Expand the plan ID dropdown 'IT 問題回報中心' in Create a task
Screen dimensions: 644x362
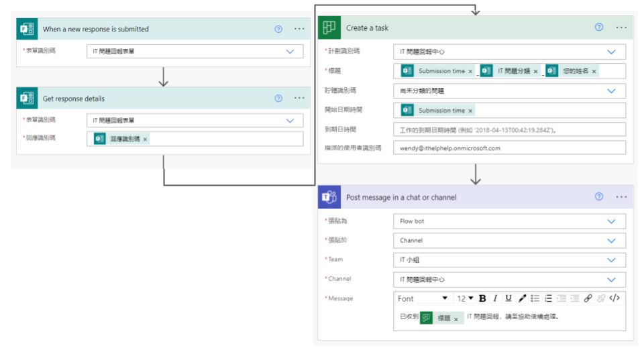coord(612,52)
